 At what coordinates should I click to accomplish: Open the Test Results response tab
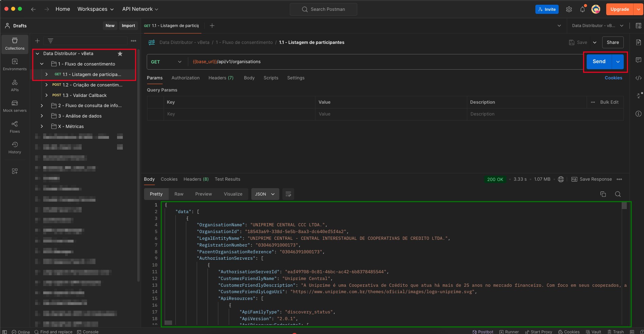pos(227,179)
